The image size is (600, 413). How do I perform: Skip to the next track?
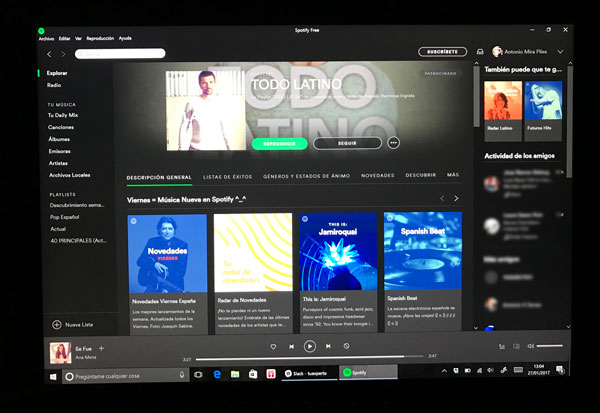point(328,346)
